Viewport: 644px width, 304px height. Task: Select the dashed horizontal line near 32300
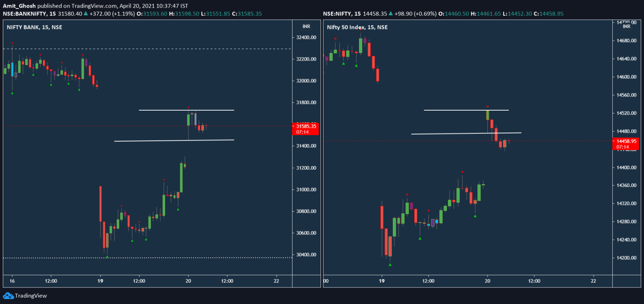pos(147,49)
